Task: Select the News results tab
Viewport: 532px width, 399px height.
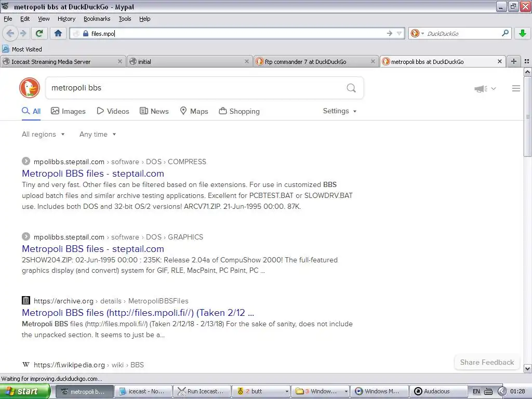Action: (x=154, y=111)
